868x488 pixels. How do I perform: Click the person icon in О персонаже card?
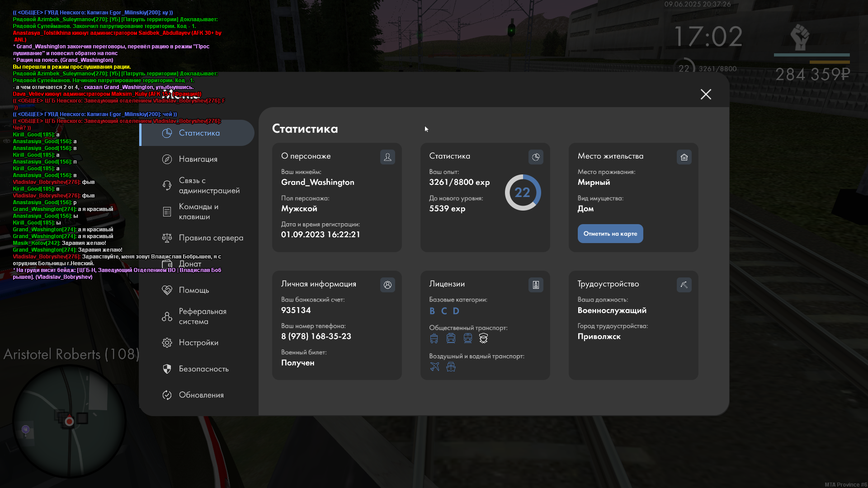click(x=387, y=157)
